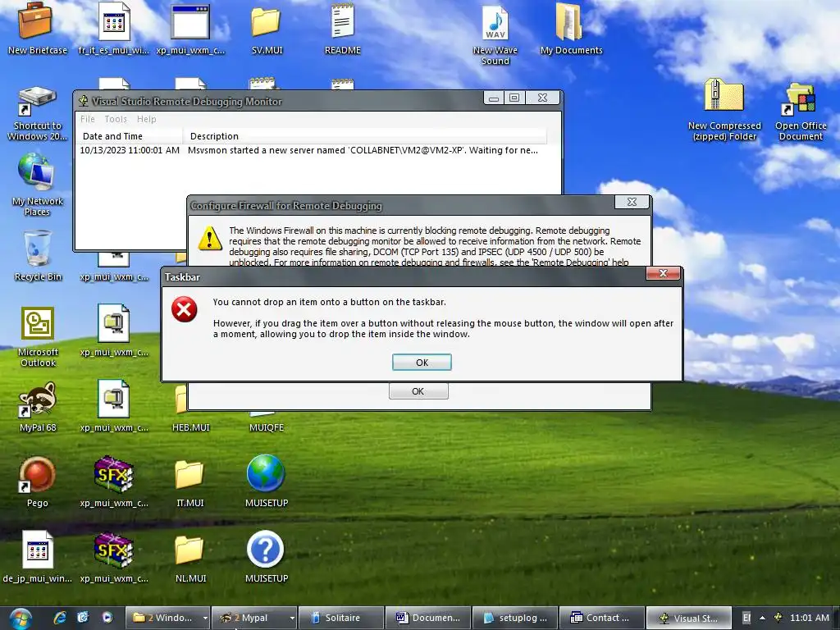Select the New Compressed (zipped) Folder icon
The image size is (840, 630).
click(x=724, y=110)
